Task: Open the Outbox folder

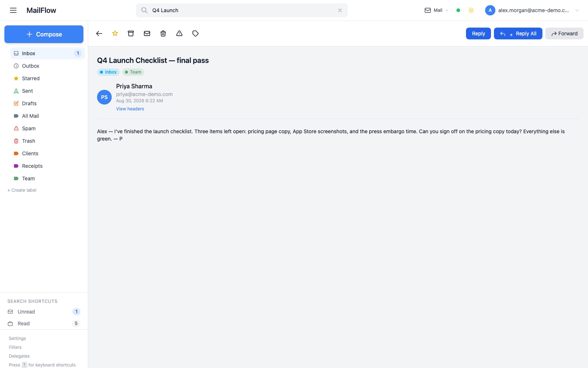Action: [x=47, y=66]
